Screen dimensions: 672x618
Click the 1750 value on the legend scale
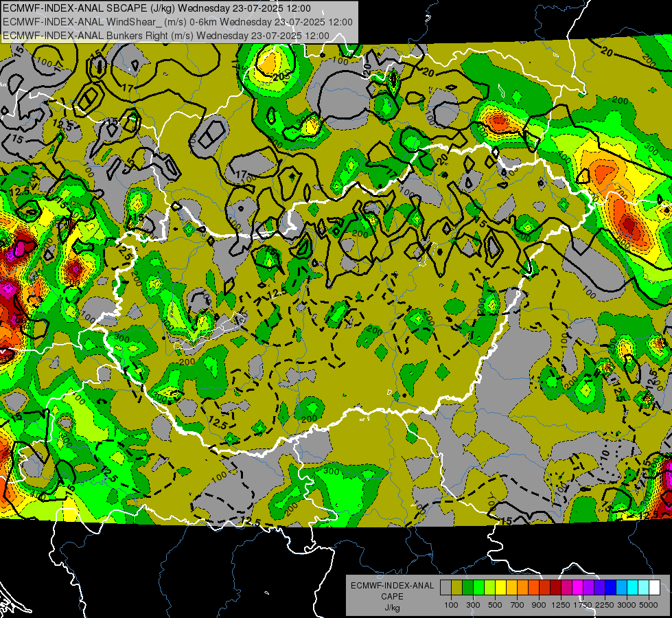click(x=583, y=605)
